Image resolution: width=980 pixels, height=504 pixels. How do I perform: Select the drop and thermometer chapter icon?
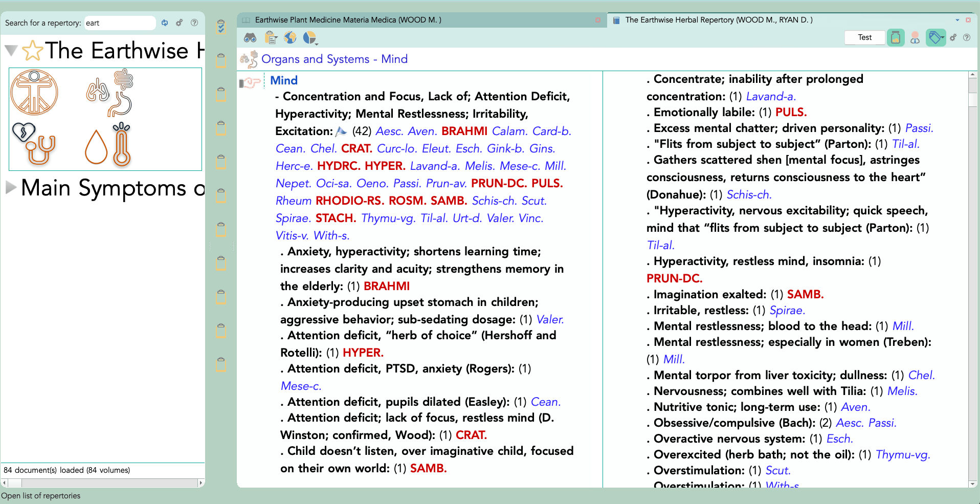click(108, 144)
